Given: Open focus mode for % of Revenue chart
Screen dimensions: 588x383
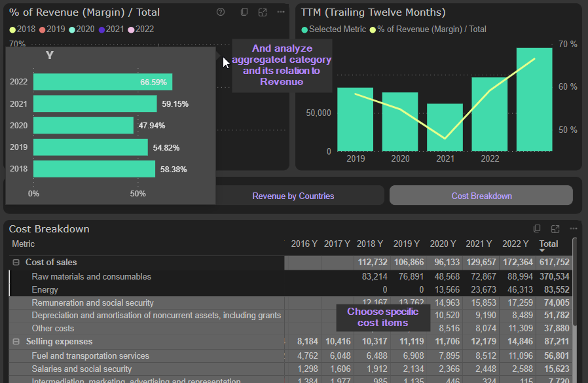Looking at the screenshot, I should click(x=263, y=12).
